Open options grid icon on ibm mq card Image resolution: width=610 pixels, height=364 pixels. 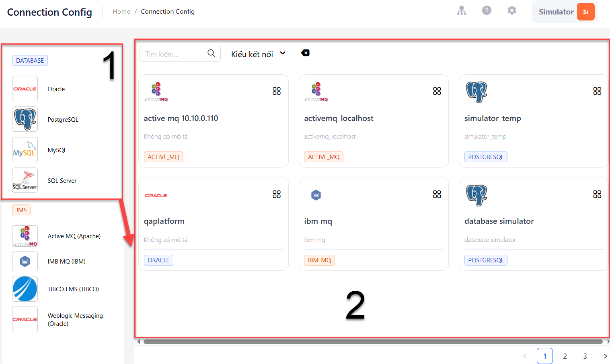[x=437, y=194]
